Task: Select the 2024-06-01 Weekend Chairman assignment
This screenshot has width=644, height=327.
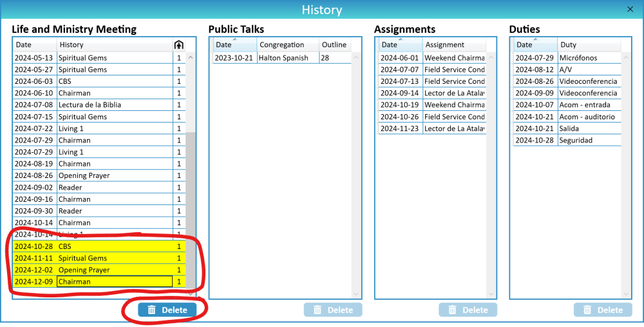Action: click(x=431, y=58)
